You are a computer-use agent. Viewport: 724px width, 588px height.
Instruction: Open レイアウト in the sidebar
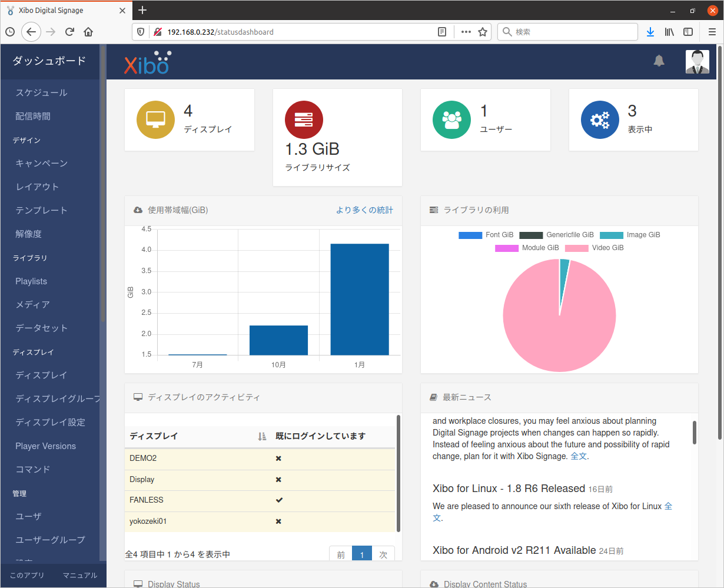point(37,187)
